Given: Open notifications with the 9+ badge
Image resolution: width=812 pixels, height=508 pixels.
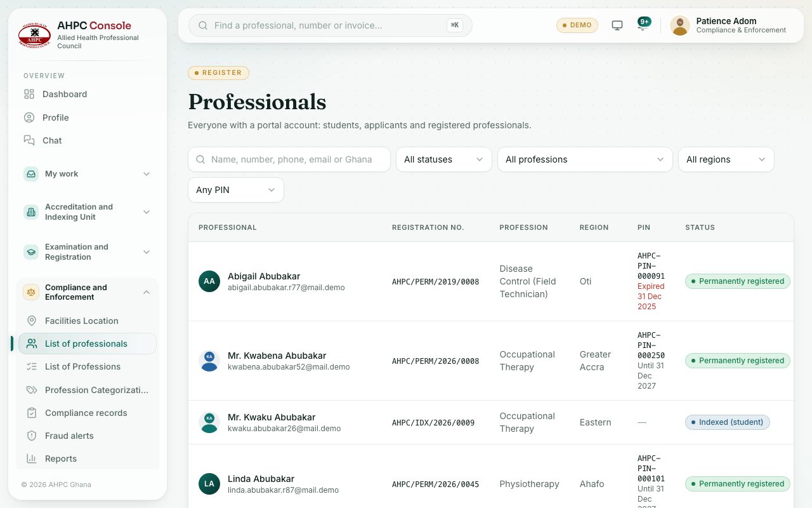Looking at the screenshot, I should click(644, 25).
